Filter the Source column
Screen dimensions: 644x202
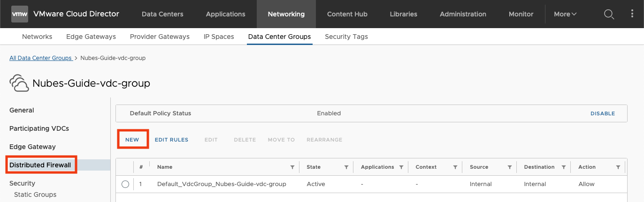(509, 167)
